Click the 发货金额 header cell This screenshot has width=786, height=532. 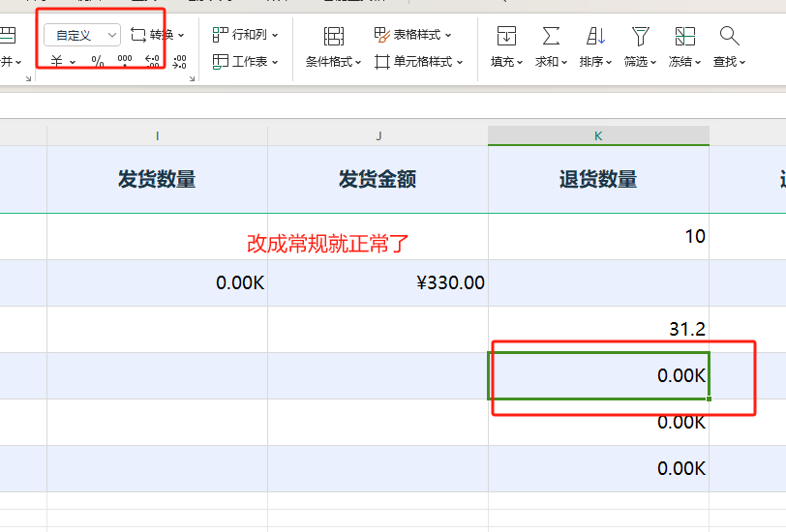pyautogui.click(x=378, y=179)
